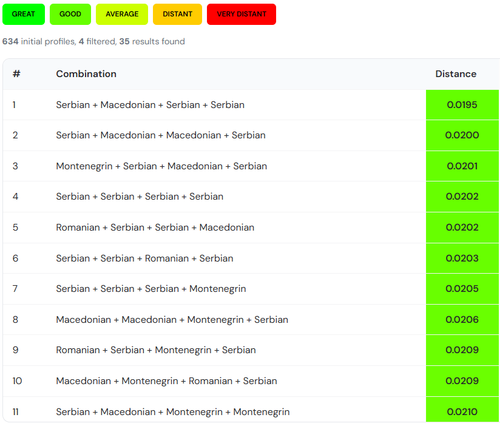500x423 pixels.
Task: Click the Distance column header
Action: click(456, 74)
